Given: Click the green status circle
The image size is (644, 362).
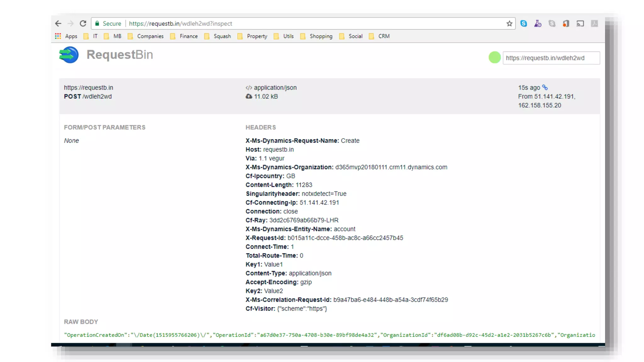Looking at the screenshot, I should [x=494, y=58].
